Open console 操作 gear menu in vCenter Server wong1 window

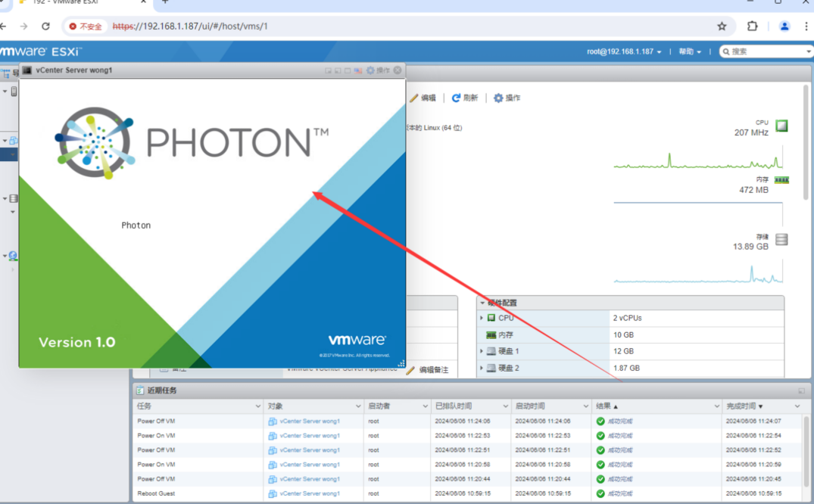pyautogui.click(x=378, y=70)
